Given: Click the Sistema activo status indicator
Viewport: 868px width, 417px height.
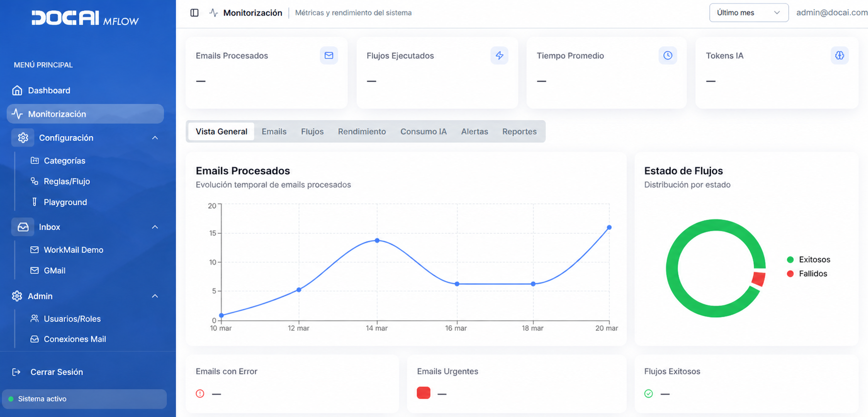Looking at the screenshot, I should click(84, 399).
